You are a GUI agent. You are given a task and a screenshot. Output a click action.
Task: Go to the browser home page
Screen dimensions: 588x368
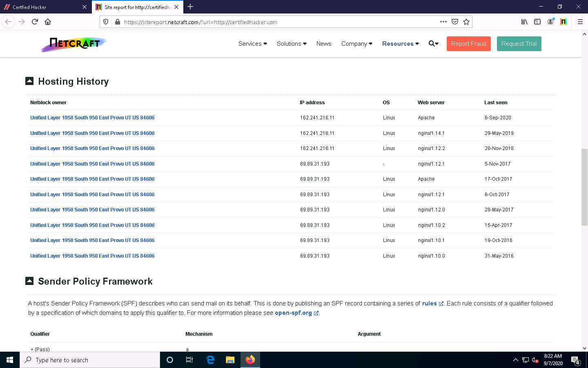click(x=48, y=22)
